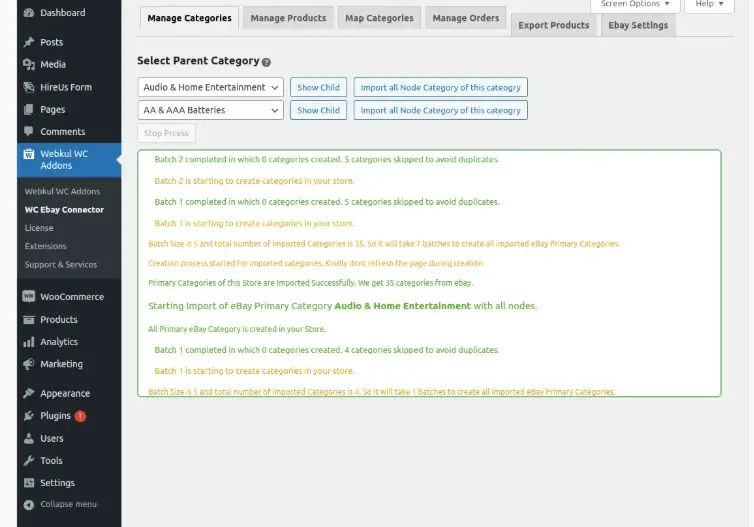Open Media library icon
The width and height of the screenshot is (754, 527).
(x=29, y=64)
